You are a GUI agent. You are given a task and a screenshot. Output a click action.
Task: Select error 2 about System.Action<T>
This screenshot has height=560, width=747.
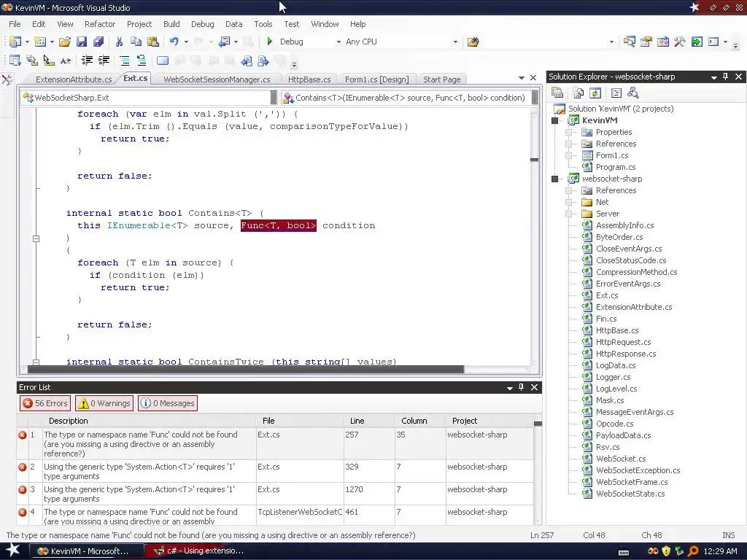[275, 472]
